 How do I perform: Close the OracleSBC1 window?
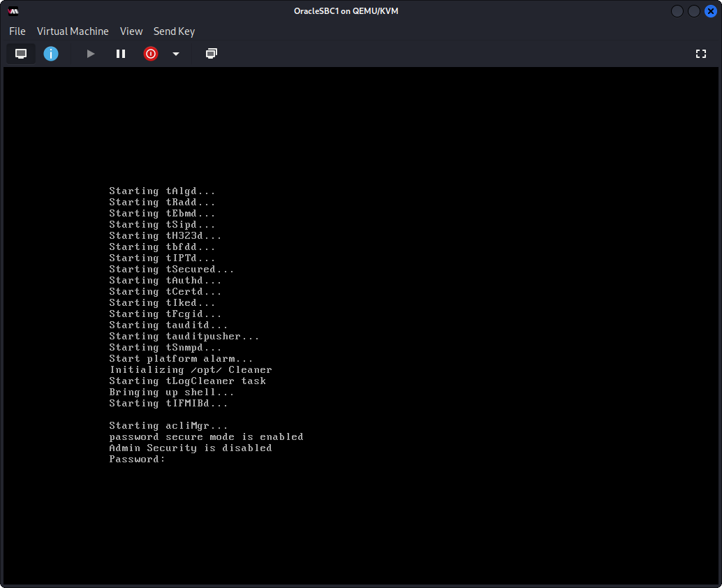pyautogui.click(x=711, y=11)
